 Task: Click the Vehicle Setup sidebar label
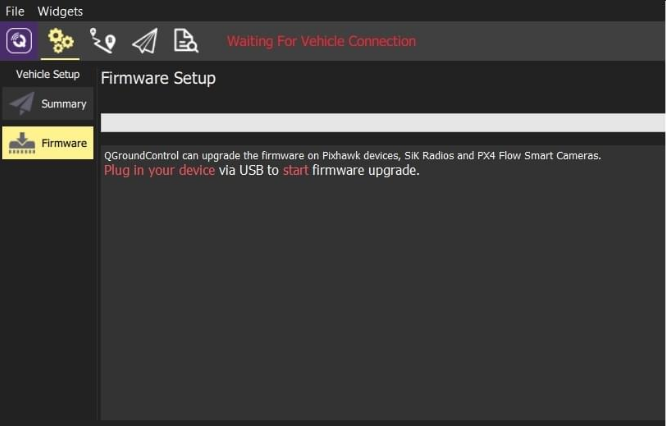tap(48, 75)
